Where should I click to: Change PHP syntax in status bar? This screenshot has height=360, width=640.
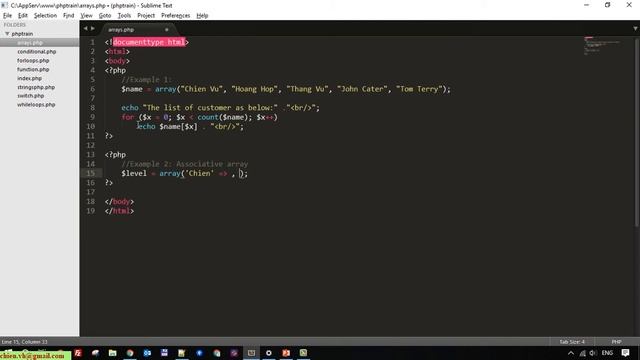click(616, 342)
